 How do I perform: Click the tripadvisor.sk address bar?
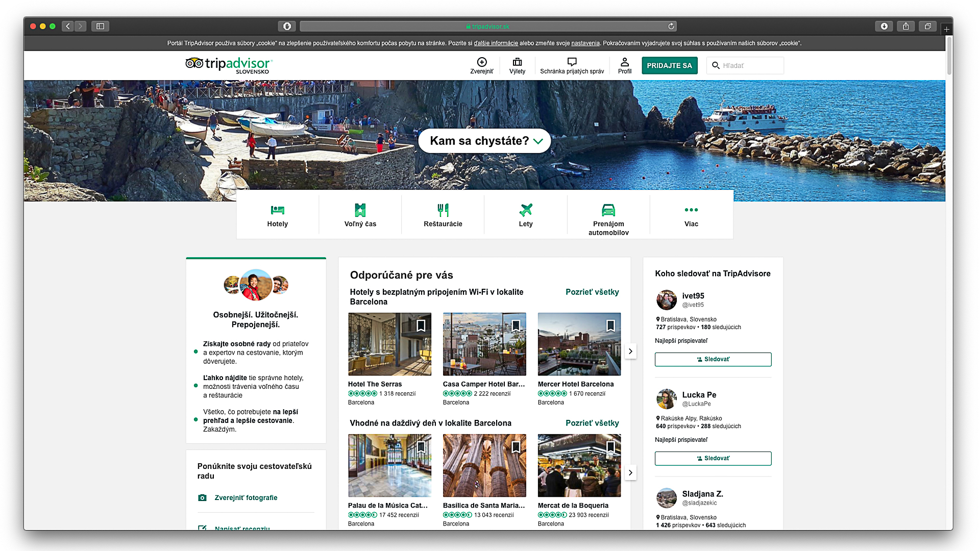pos(488,26)
